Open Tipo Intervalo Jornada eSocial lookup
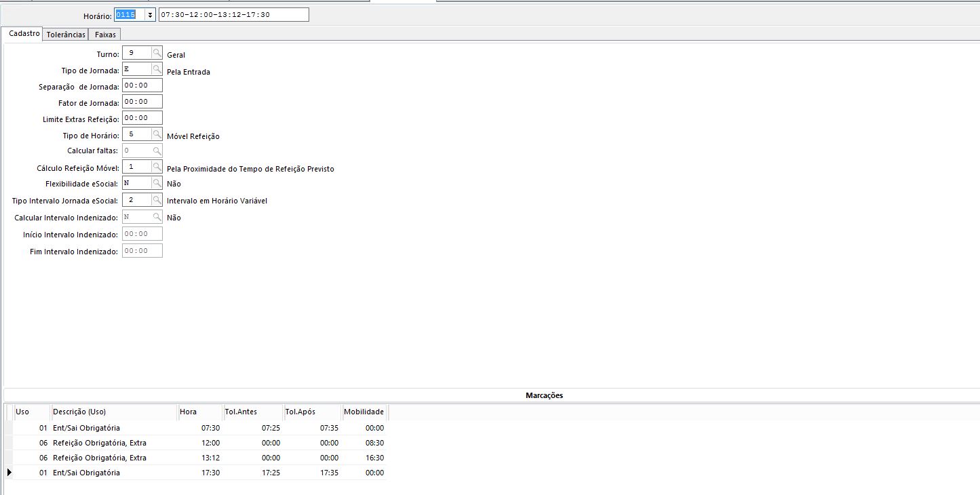Screen dimensions: 980x495 (157, 201)
